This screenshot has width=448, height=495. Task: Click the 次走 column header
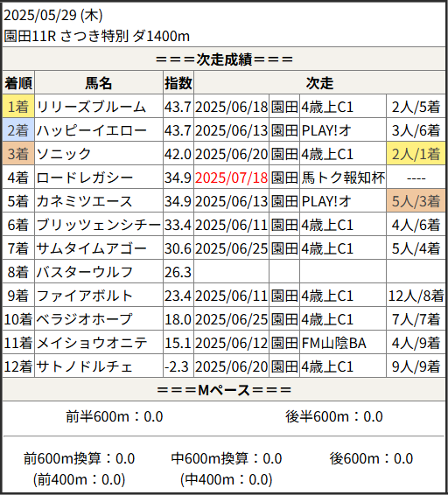coord(319,83)
